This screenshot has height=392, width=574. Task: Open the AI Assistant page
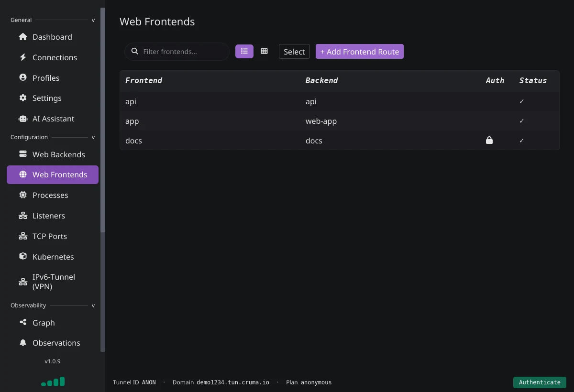pos(53,119)
